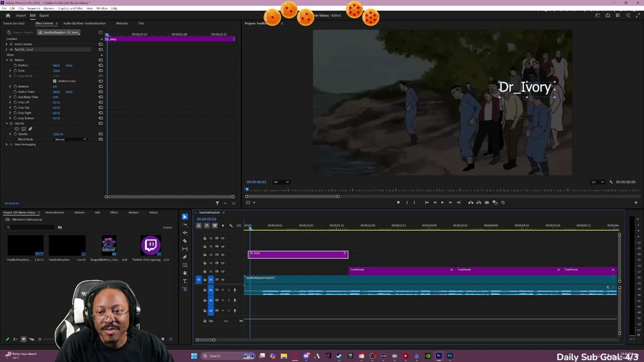
Task: Open playback resolution 1/2 dropdown
Action: tap(597, 182)
